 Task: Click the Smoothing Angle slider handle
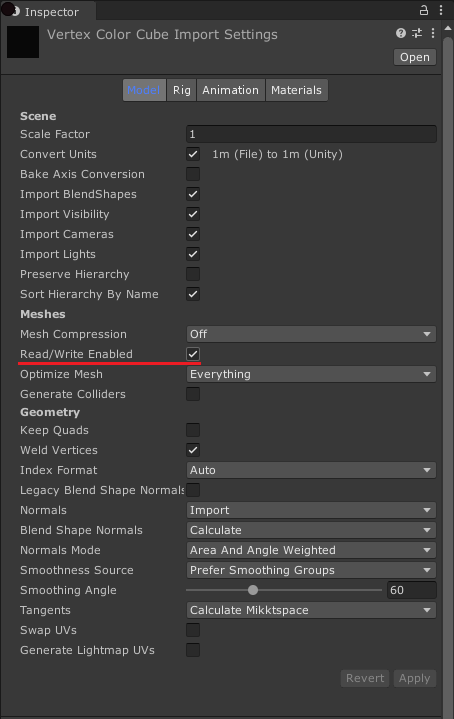(x=253, y=590)
